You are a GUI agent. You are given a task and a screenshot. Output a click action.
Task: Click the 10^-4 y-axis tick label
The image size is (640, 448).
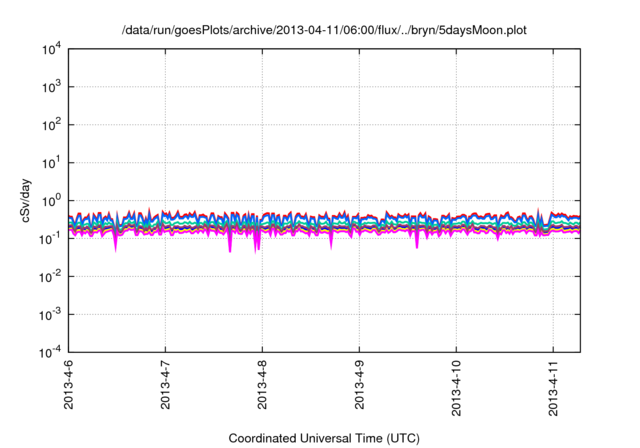pos(50,352)
